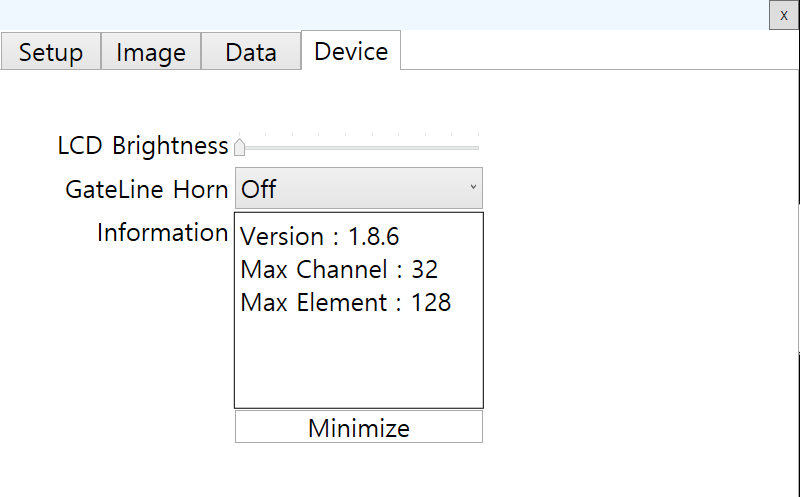
Task: Open the GateLine Horn combo box
Action: (359, 188)
